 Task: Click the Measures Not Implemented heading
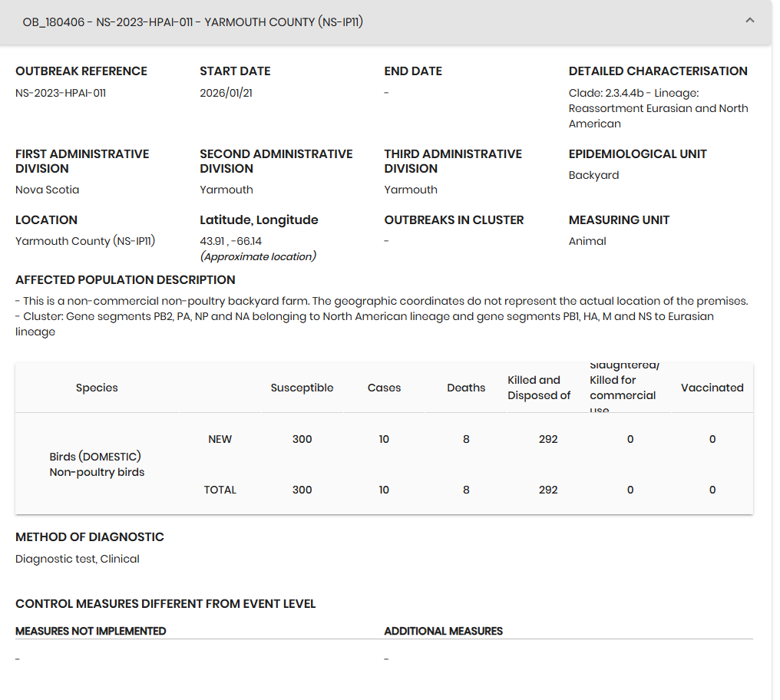click(x=91, y=631)
